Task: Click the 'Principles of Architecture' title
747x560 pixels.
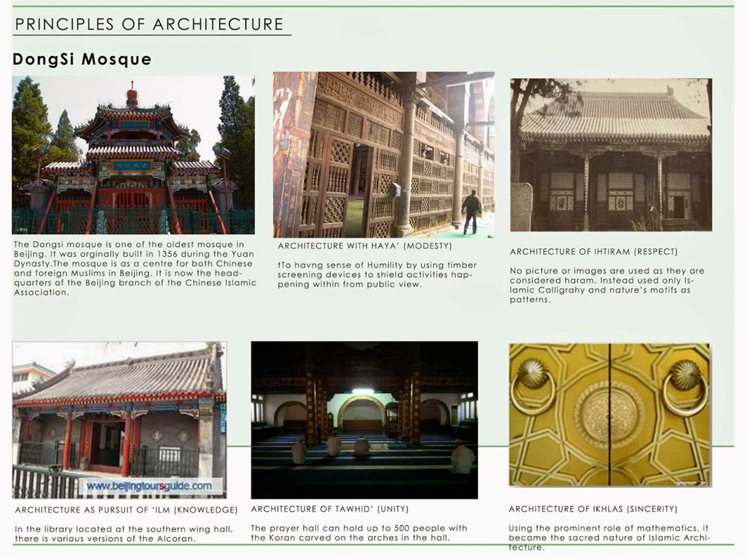Action: 149,25
